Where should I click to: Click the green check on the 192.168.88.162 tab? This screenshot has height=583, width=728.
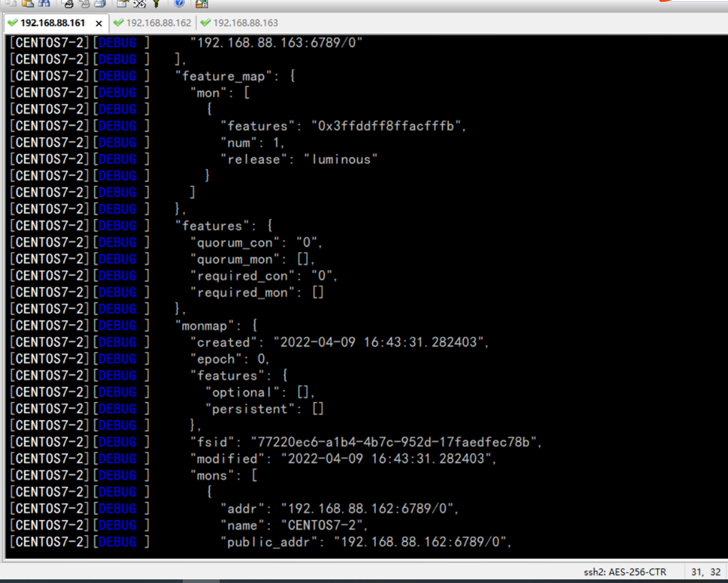click(x=118, y=23)
